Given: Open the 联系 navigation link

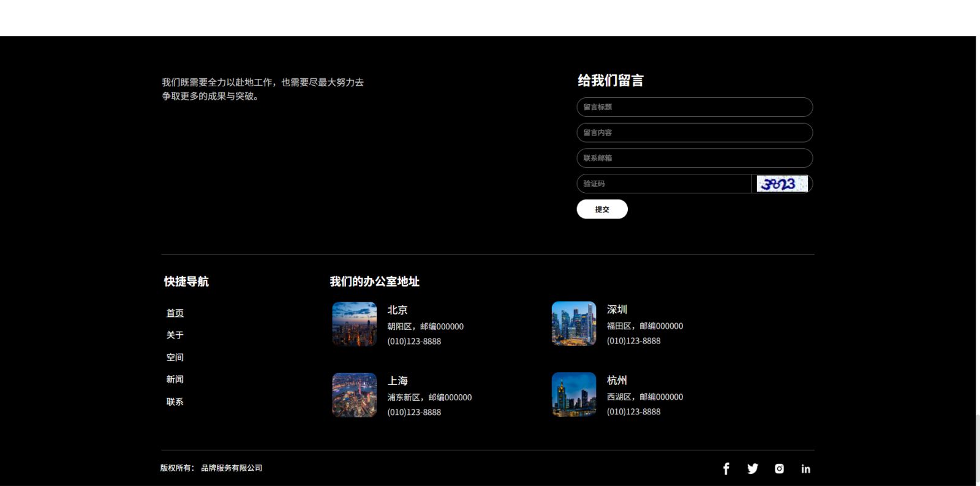Looking at the screenshot, I should (175, 402).
